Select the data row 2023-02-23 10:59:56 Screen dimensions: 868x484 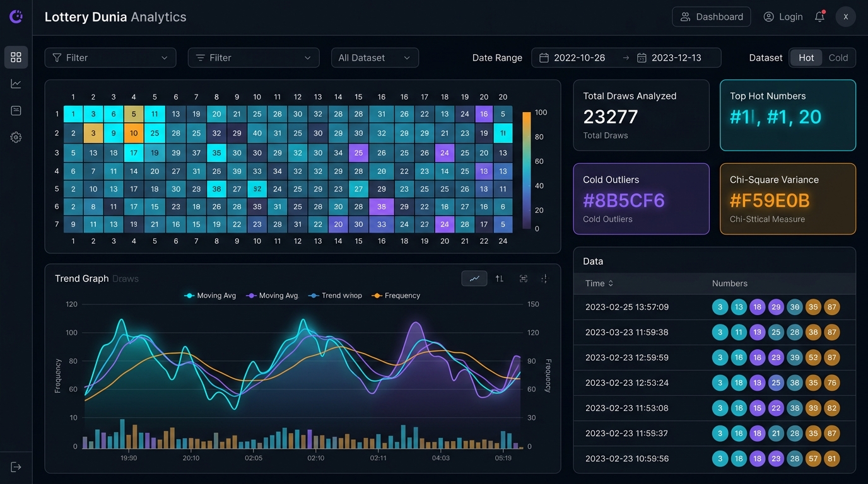pyautogui.click(x=714, y=459)
